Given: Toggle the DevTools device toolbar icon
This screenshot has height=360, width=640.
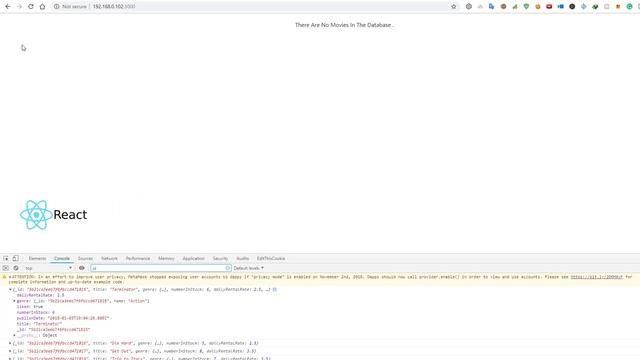Looking at the screenshot, I should pyautogui.click(x=16, y=258).
